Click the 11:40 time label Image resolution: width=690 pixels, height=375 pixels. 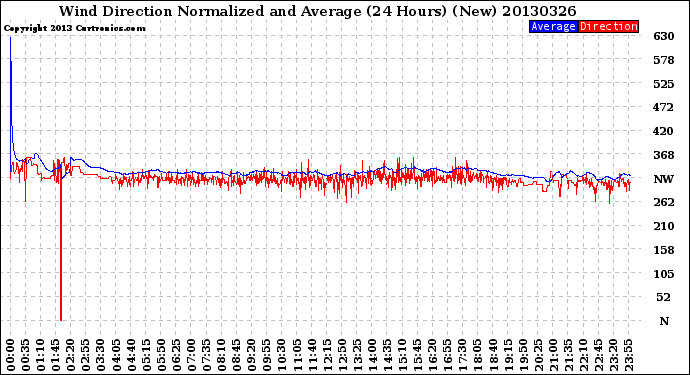point(312,355)
